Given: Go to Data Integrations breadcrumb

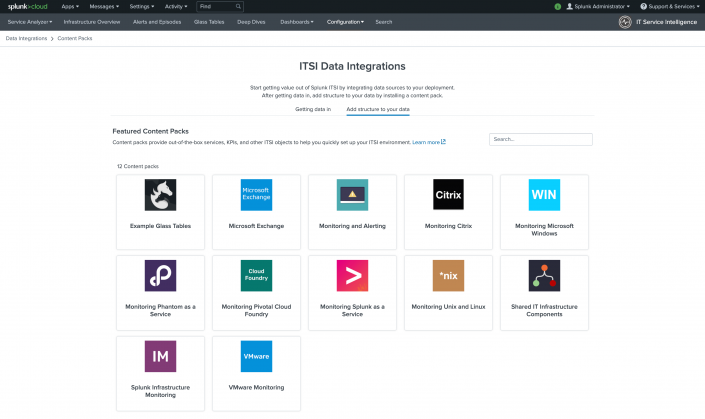Looking at the screenshot, I should point(26,39).
